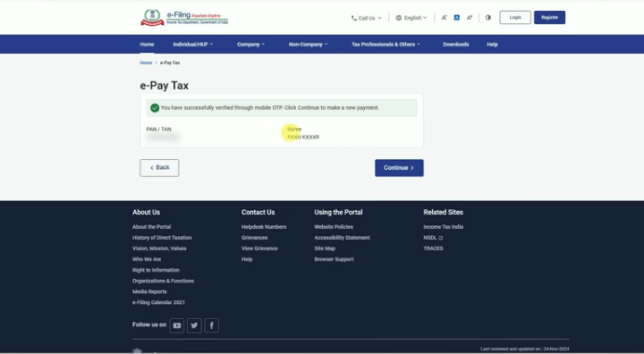Follow the Home breadcrumb link
644x354 pixels.
coord(146,63)
